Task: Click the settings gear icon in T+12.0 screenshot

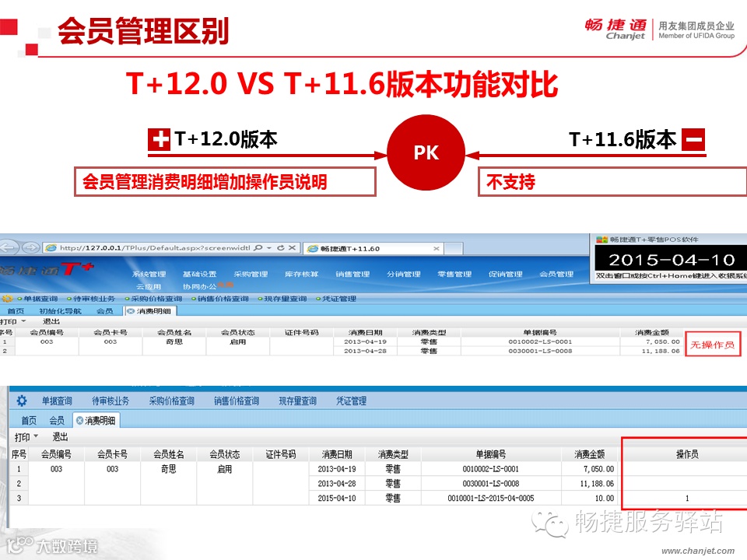Action: coord(22,401)
